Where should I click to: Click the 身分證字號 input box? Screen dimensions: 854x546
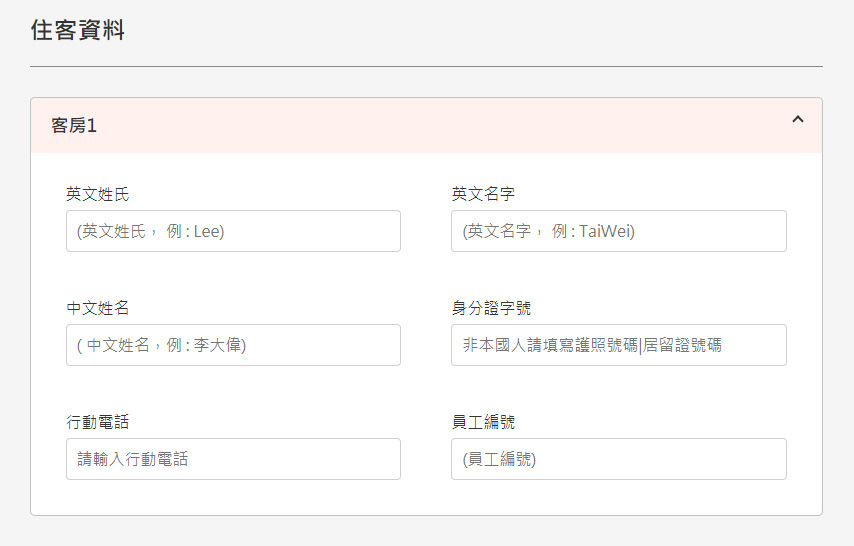(619, 345)
